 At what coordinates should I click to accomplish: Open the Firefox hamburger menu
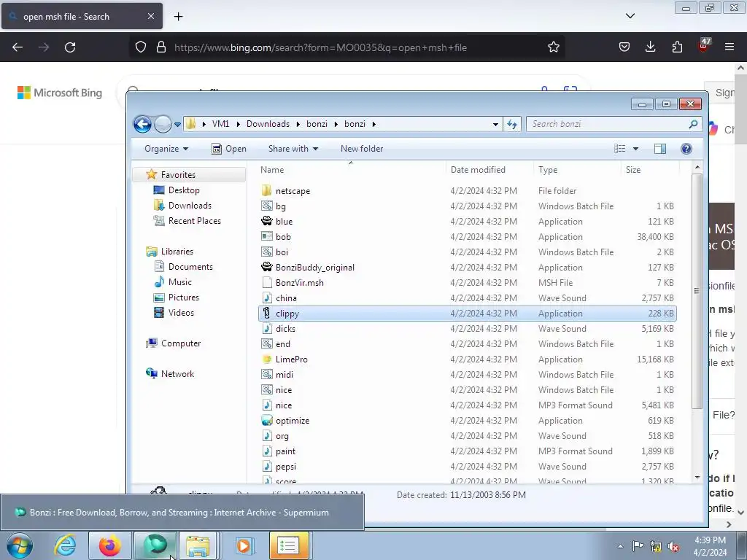729,47
